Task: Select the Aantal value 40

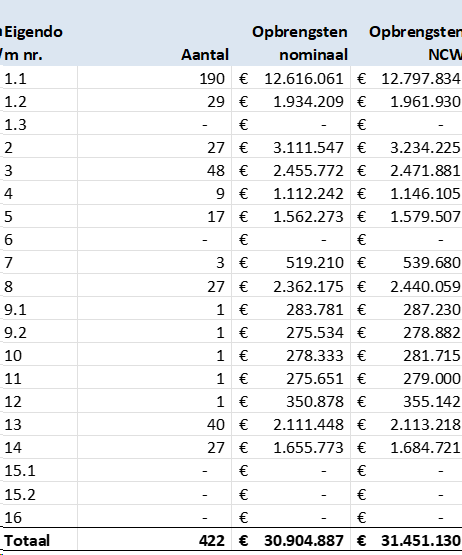Action: [216, 425]
